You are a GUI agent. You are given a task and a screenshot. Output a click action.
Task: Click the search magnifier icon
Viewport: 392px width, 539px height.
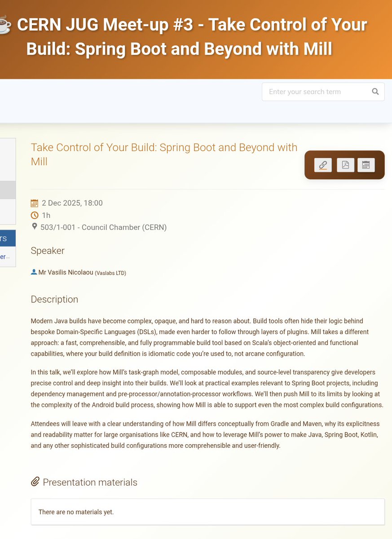(x=375, y=92)
